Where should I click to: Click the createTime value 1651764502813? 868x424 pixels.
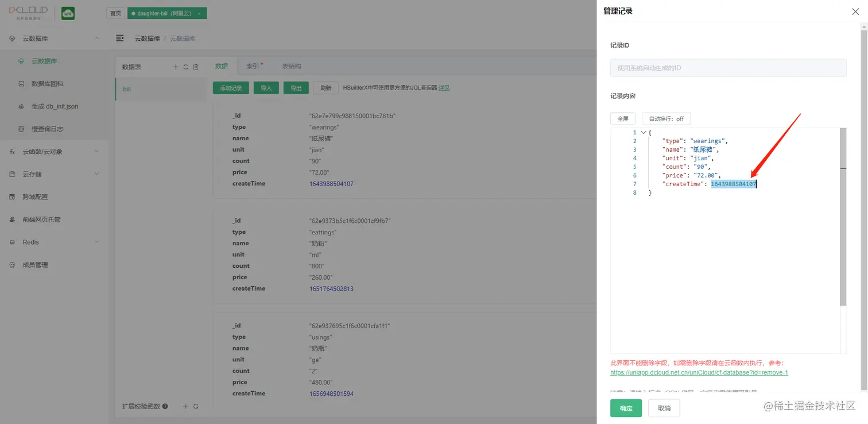tap(331, 288)
